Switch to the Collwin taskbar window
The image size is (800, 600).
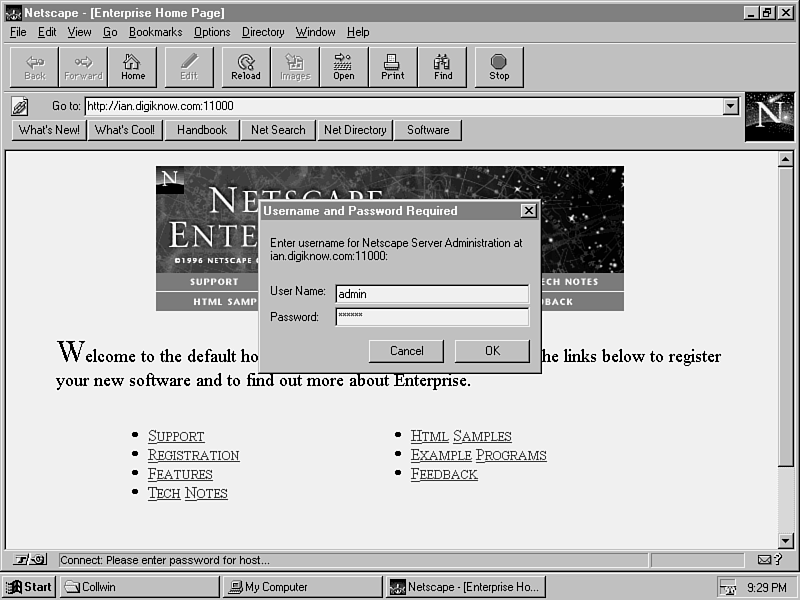140,587
